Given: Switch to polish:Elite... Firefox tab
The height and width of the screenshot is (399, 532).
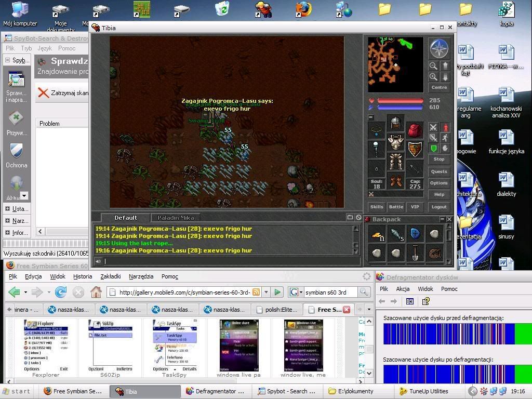Looking at the screenshot, I should click(277, 310).
